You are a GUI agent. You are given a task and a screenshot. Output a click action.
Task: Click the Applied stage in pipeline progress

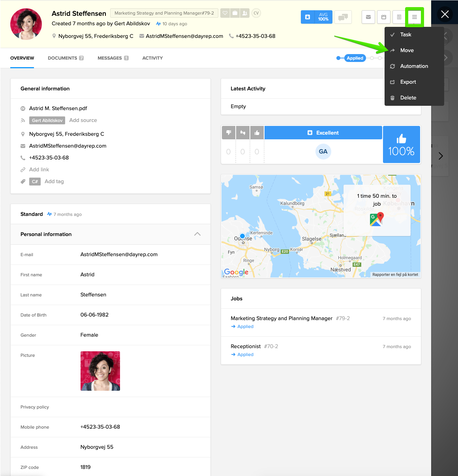[x=355, y=58]
